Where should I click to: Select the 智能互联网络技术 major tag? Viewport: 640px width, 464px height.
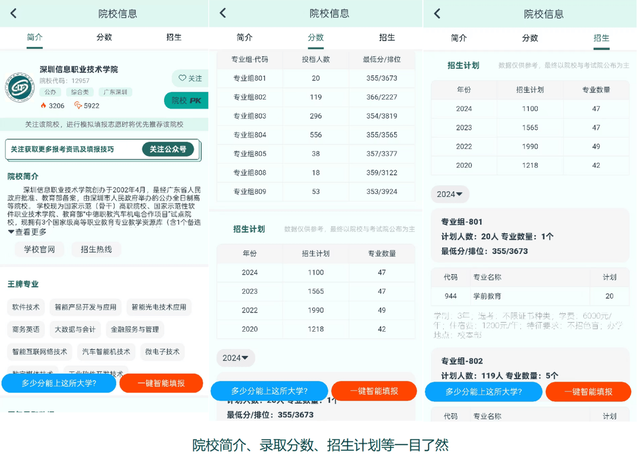(40, 351)
